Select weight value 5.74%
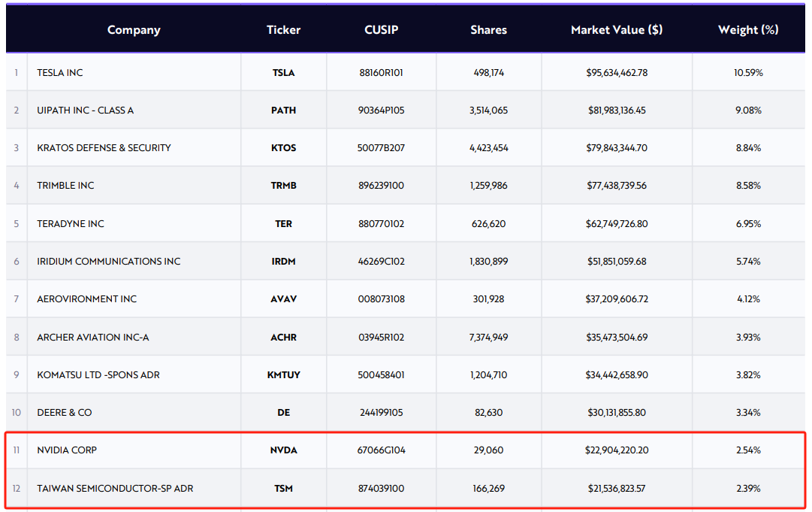The width and height of the screenshot is (812, 512). click(x=748, y=261)
